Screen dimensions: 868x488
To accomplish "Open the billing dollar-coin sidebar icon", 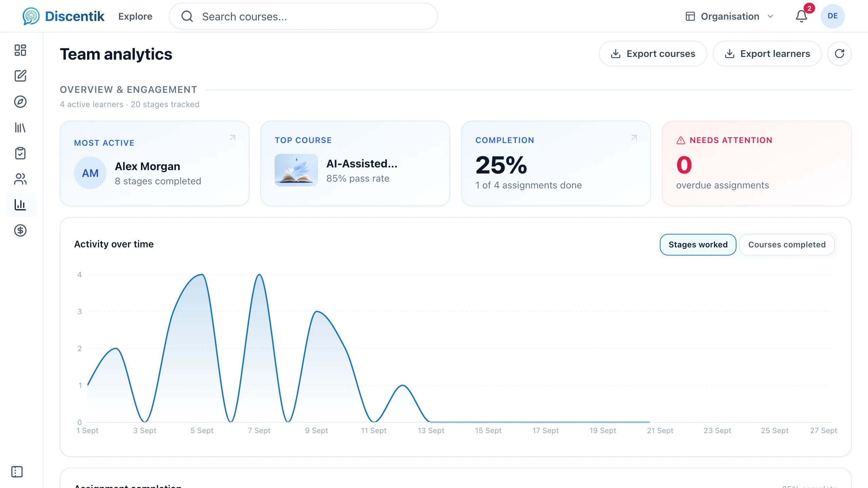I will tap(20, 230).
